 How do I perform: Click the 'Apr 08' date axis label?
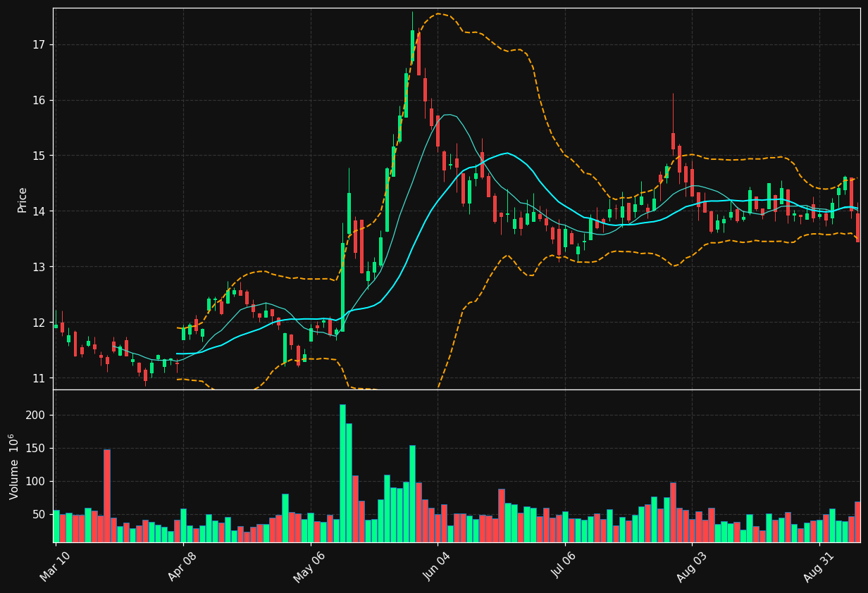click(182, 566)
